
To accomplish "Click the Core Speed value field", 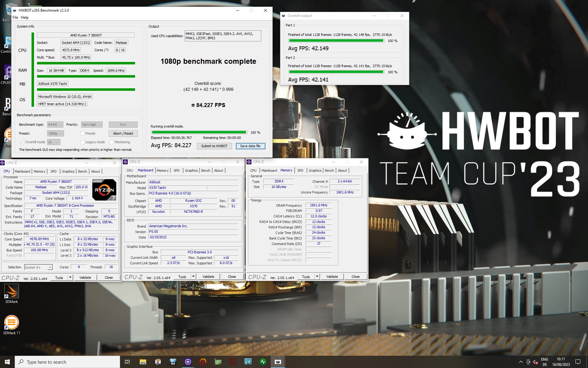I will click(39, 239).
